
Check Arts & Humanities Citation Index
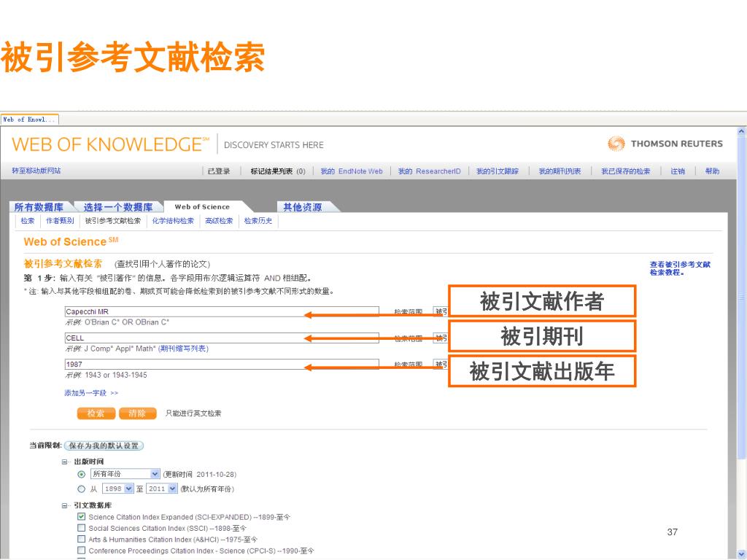tap(82, 539)
